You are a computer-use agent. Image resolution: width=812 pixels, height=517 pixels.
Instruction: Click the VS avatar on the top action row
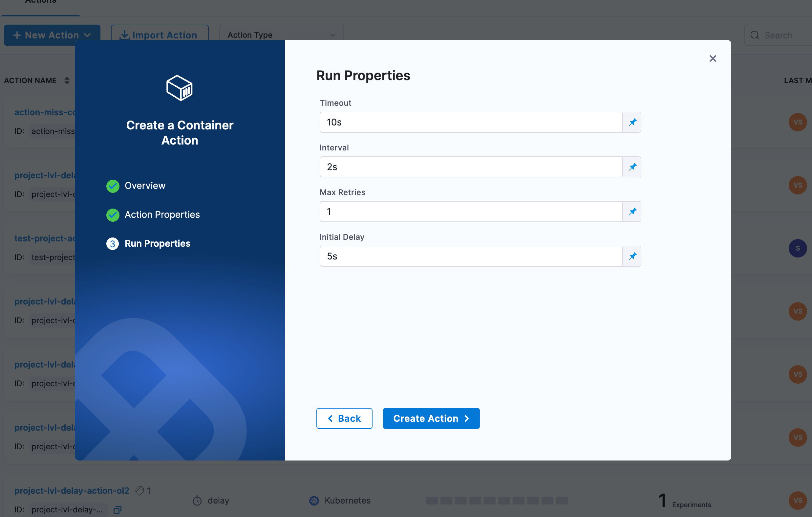[798, 122]
